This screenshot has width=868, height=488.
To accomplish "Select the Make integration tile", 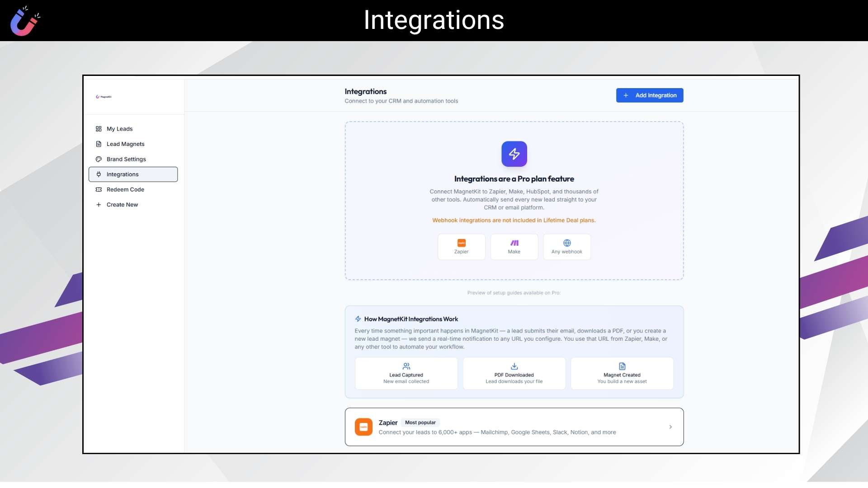I will pos(514,247).
